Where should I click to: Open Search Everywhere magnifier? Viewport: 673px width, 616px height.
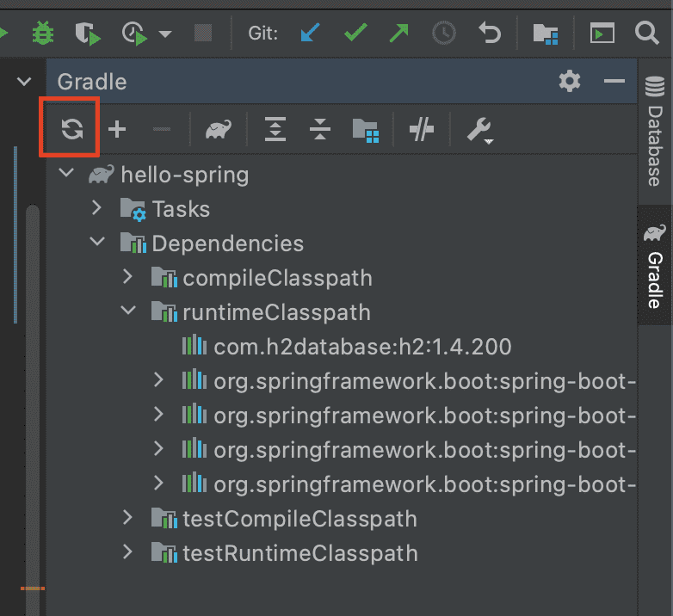(x=647, y=33)
